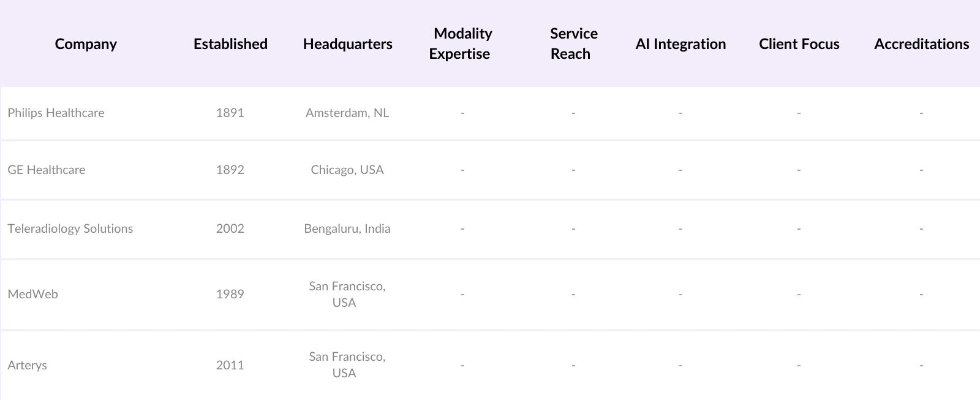Select the Service Reach column header

572,43
